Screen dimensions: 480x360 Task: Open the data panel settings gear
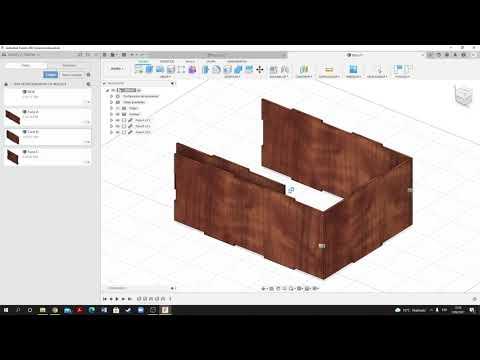pos(88,75)
